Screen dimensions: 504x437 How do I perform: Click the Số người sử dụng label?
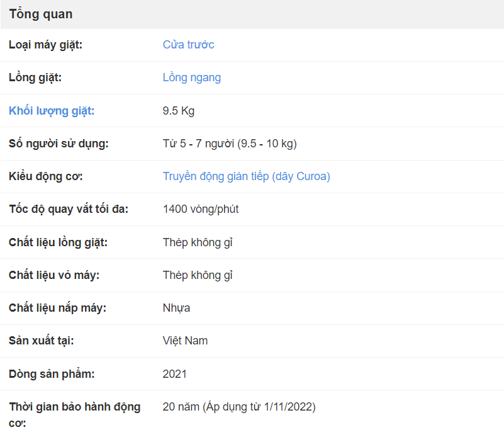click(59, 144)
